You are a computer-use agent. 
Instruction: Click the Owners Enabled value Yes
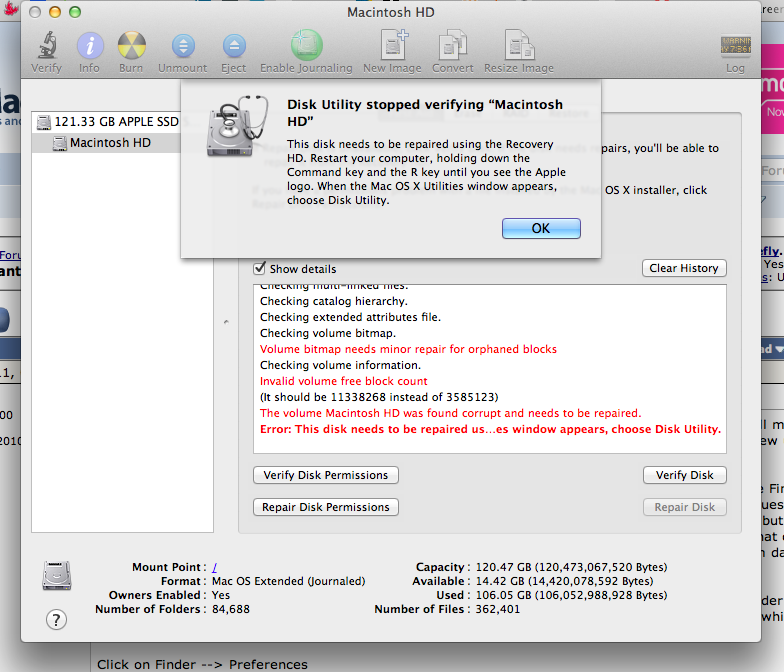(221, 596)
